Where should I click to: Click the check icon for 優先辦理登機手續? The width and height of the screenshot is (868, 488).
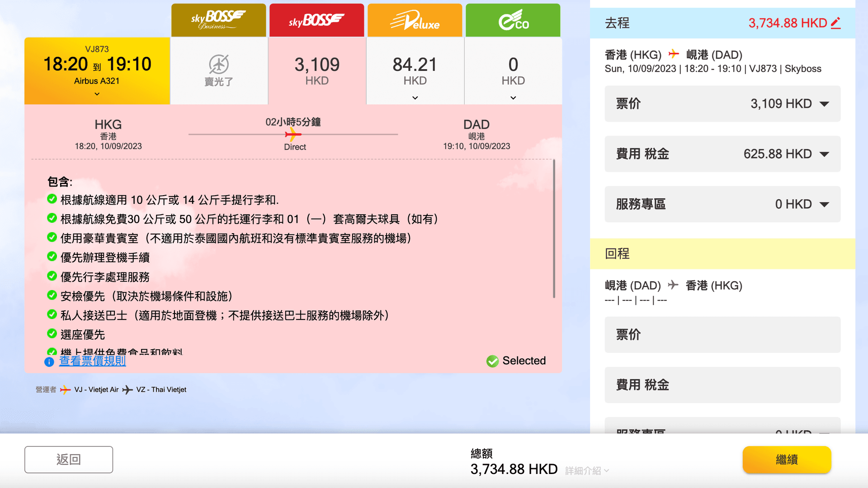pyautogui.click(x=52, y=256)
